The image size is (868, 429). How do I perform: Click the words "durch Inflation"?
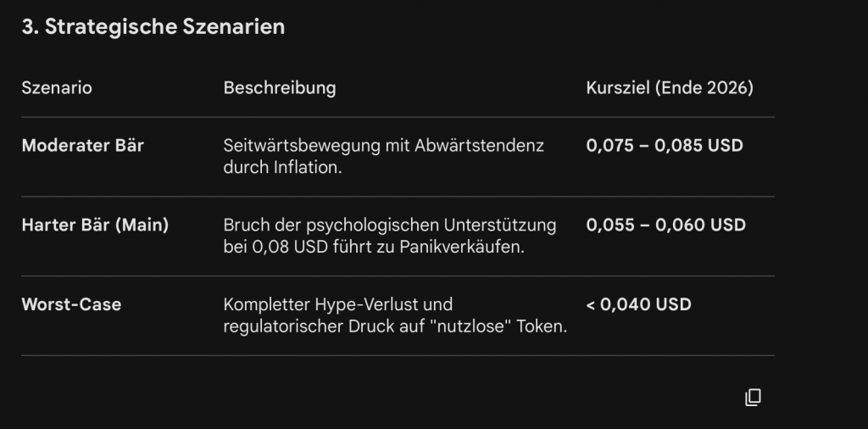coord(281,167)
